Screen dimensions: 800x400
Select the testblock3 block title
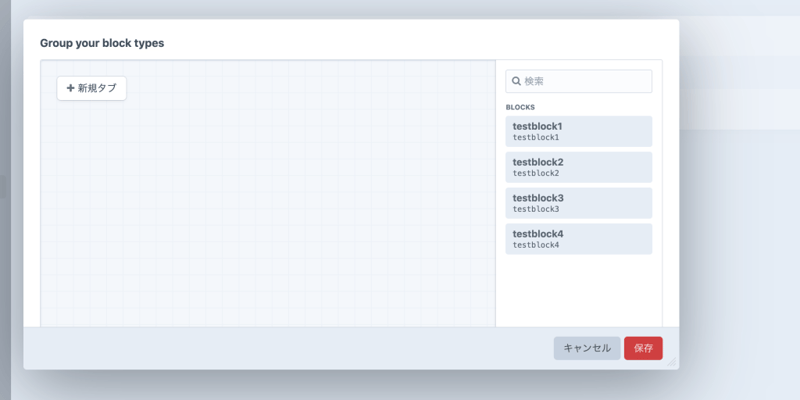tap(538, 198)
